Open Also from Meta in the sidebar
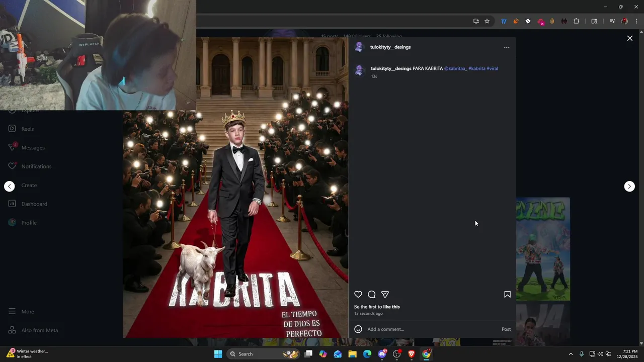This screenshot has height=362, width=644. tap(39, 330)
